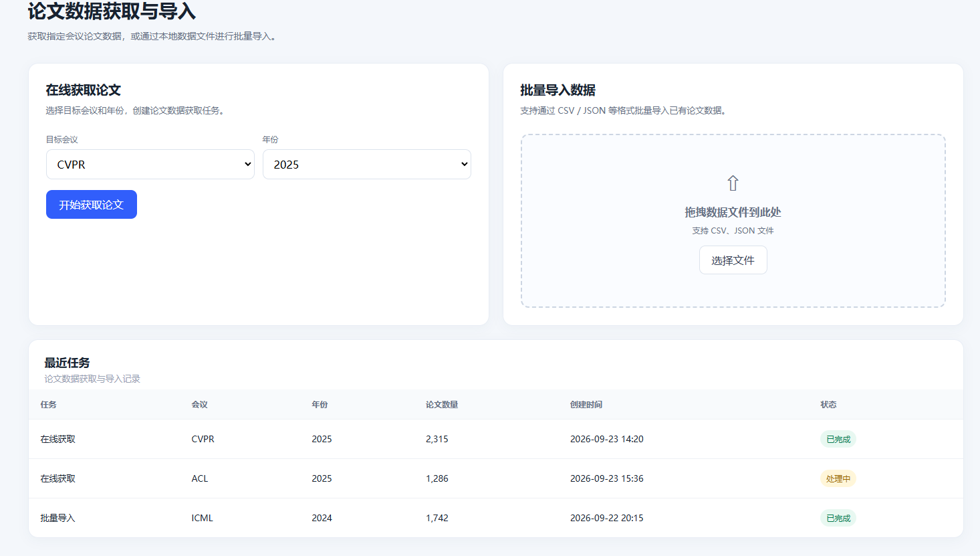Click the 年份 column header in table

[320, 405]
